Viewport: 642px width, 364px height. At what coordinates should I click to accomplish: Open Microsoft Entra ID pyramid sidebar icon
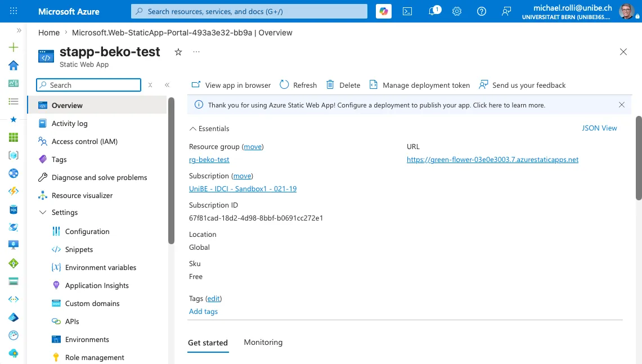(14, 317)
